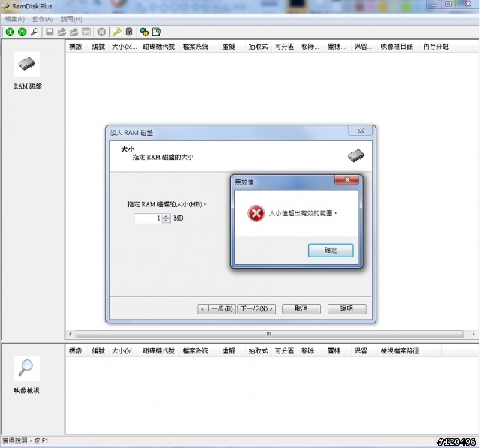The image size is (480, 448).
Task: Click the window with arrow refresh toolbar icon
Action: click(x=157, y=32)
